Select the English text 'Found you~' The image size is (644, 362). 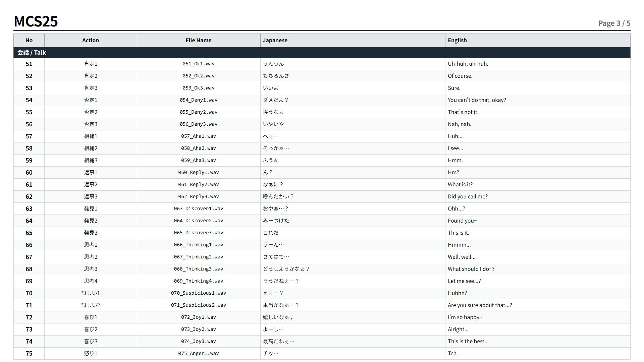(x=462, y=221)
